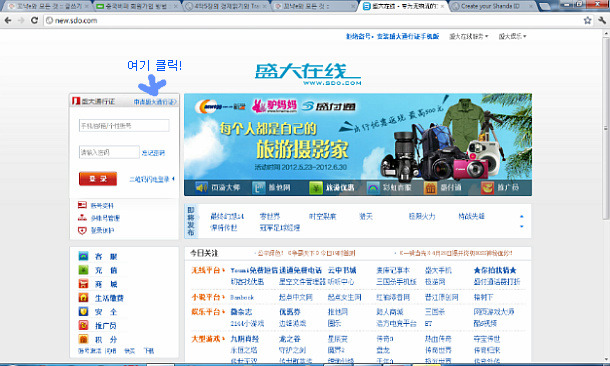Click mobile passport link in top bar

coord(408,36)
